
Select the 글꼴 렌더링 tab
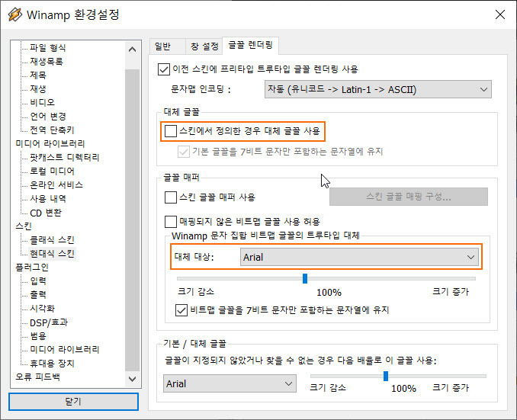pyautogui.click(x=251, y=45)
